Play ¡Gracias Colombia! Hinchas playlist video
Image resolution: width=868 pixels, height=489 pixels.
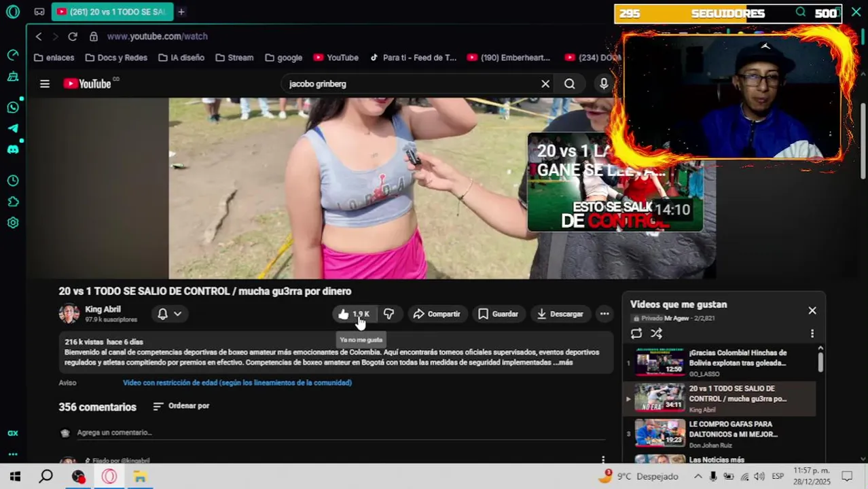[721, 362]
